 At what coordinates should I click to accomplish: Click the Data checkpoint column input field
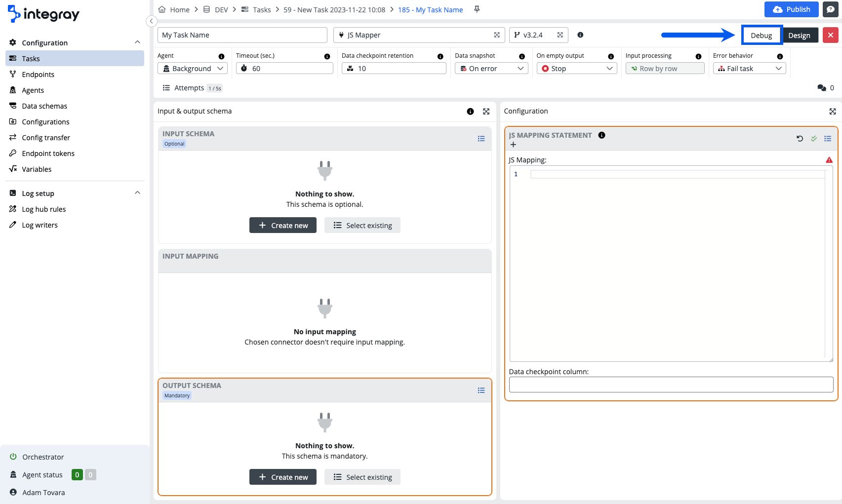pyautogui.click(x=671, y=385)
